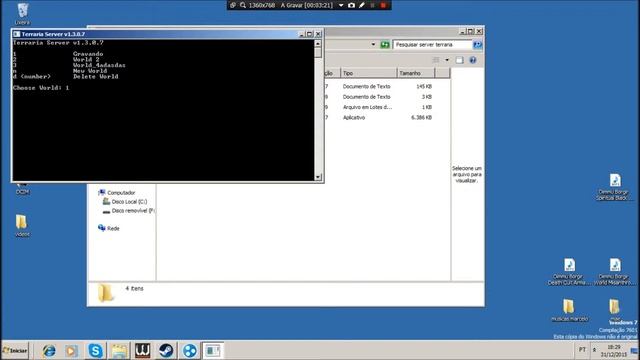
Task: Click the green refresh button in Explorer
Action: coord(384,44)
